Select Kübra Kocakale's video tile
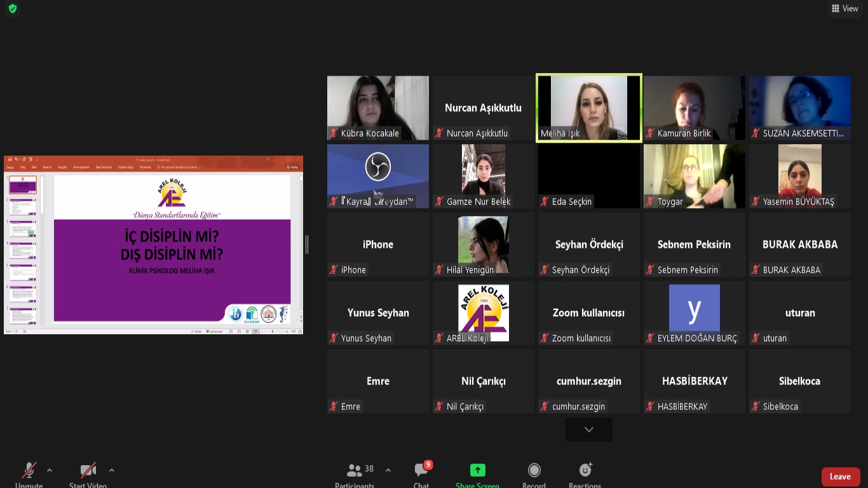Image resolution: width=868 pixels, height=488 pixels. click(x=377, y=107)
